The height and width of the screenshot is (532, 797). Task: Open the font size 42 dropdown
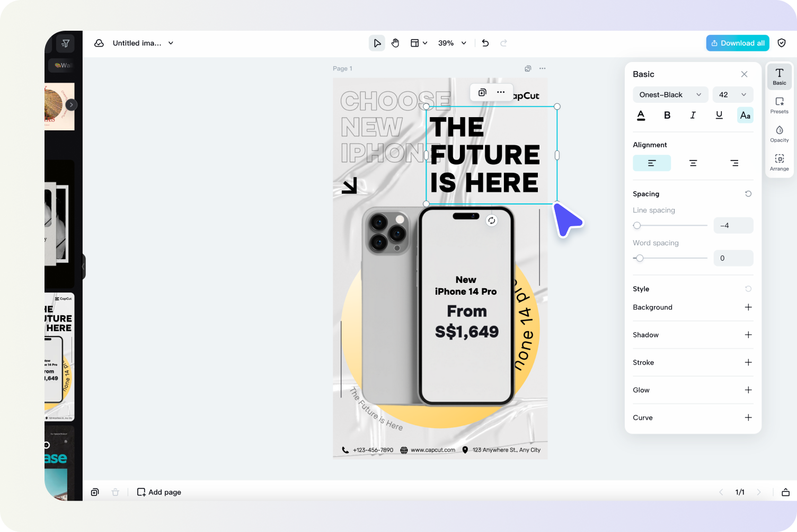tap(733, 94)
